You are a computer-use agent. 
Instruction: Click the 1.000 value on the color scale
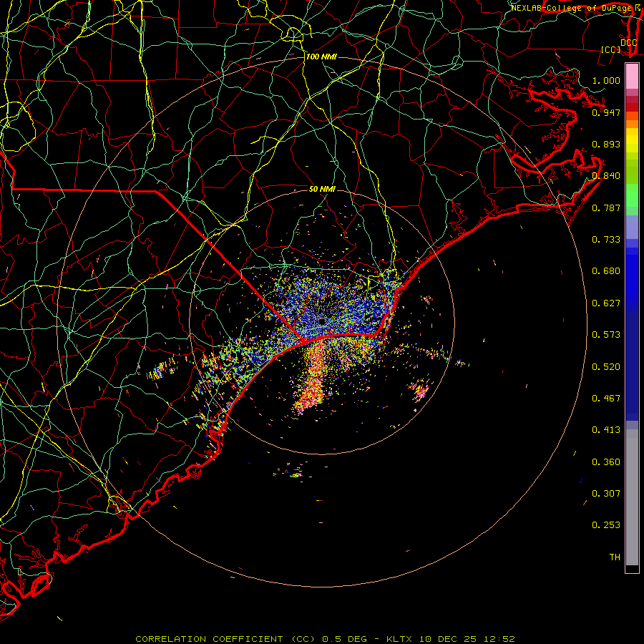click(606, 80)
